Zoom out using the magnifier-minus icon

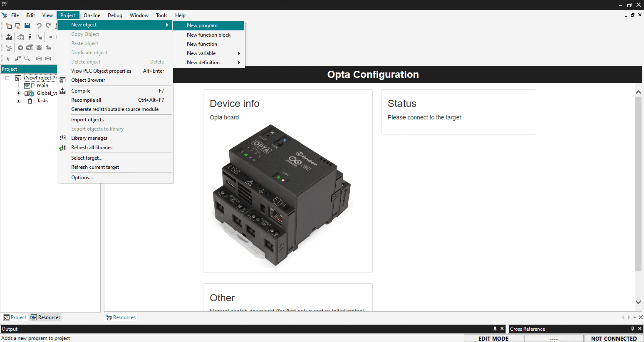click(x=48, y=58)
